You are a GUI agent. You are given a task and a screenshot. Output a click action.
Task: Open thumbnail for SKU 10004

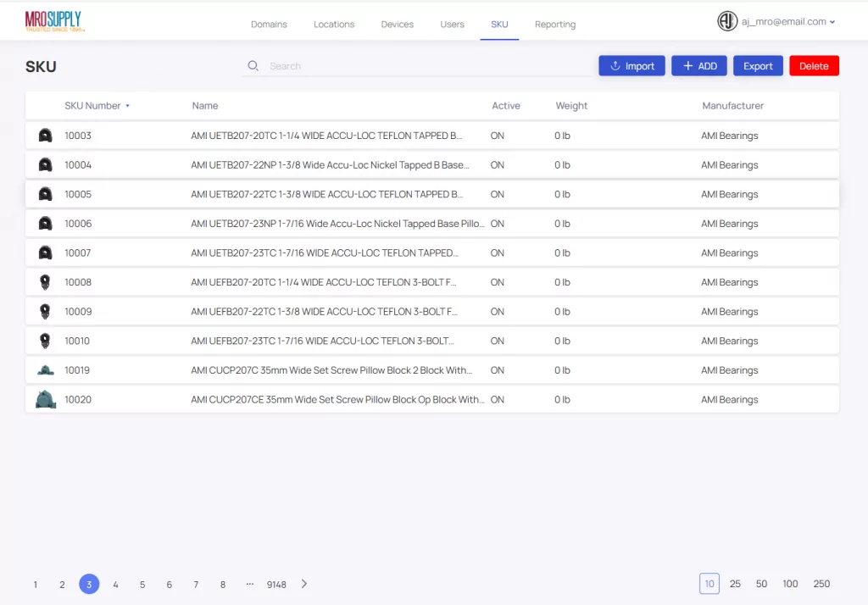tap(46, 165)
